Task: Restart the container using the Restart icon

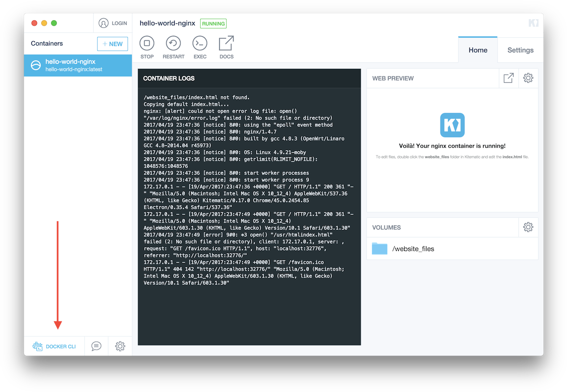Action: click(x=173, y=44)
